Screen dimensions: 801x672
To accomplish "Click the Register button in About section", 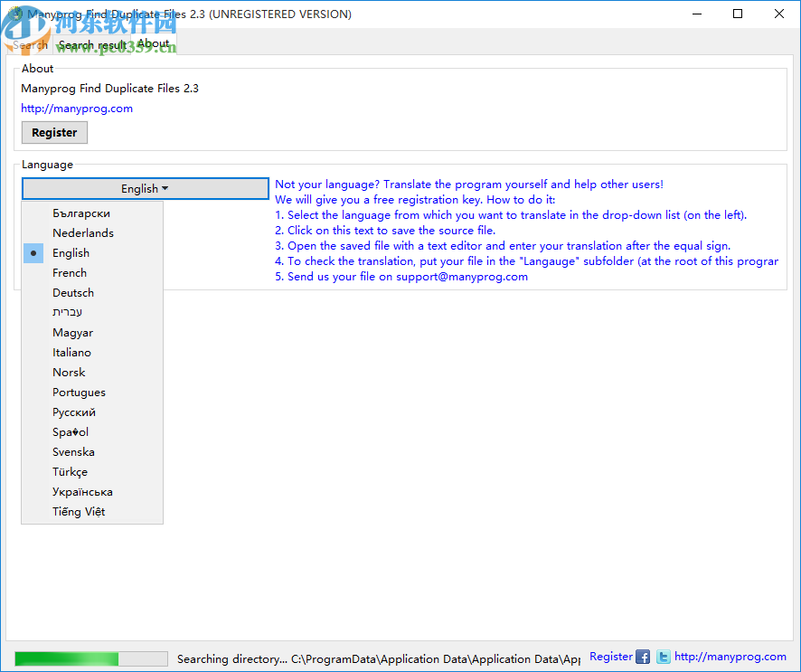I will click(54, 132).
